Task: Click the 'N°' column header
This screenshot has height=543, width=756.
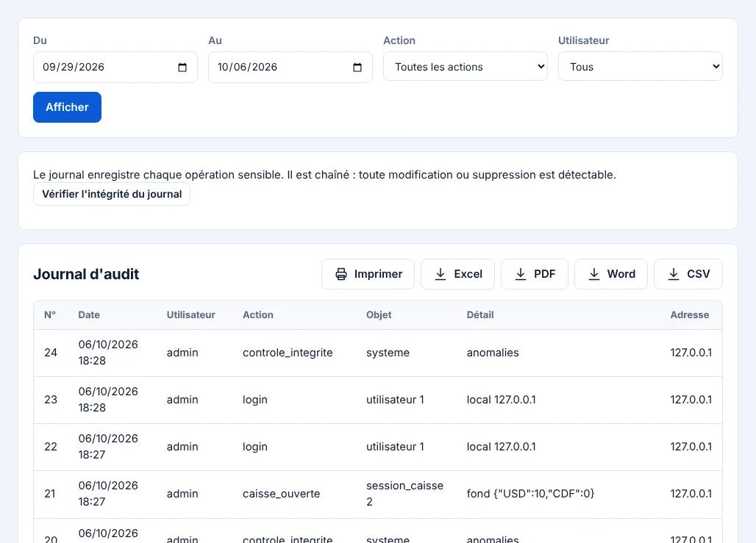Action: pyautogui.click(x=50, y=315)
